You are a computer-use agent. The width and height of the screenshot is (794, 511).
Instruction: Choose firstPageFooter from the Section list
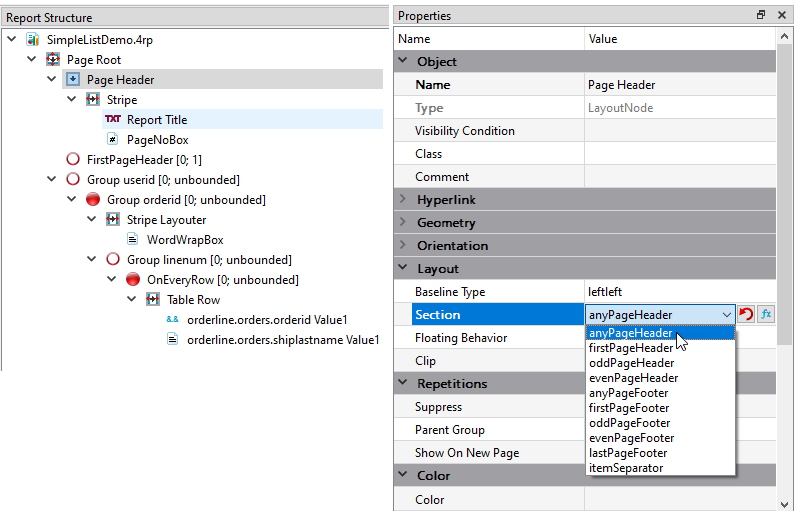(x=660, y=408)
